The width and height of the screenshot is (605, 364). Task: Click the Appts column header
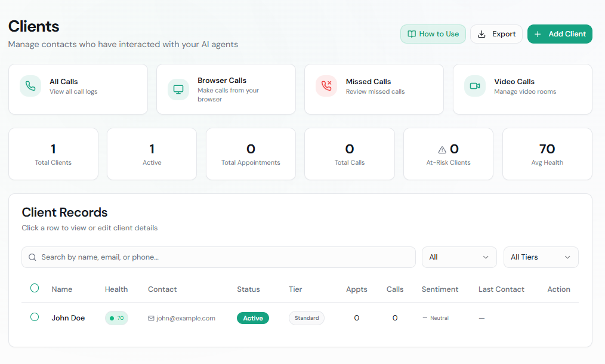tap(357, 289)
